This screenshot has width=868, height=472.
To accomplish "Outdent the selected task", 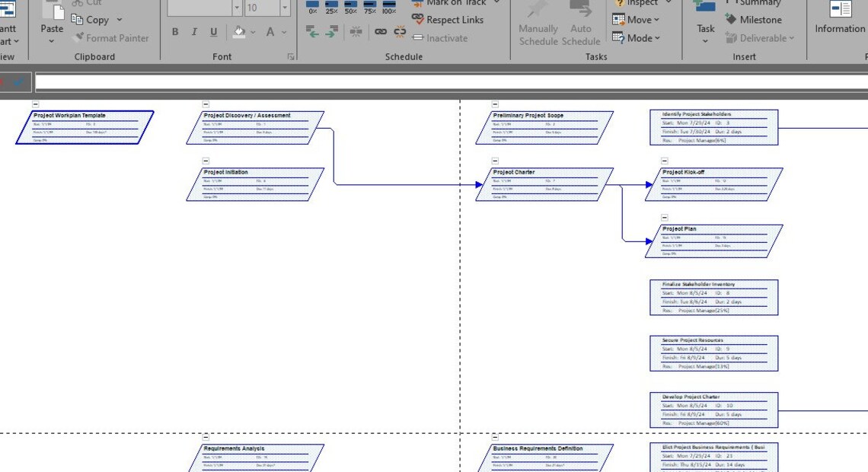I will pyautogui.click(x=312, y=31).
